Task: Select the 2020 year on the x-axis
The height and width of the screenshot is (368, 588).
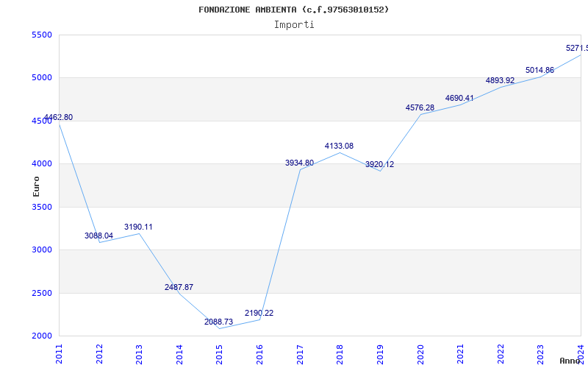Action: click(x=420, y=353)
